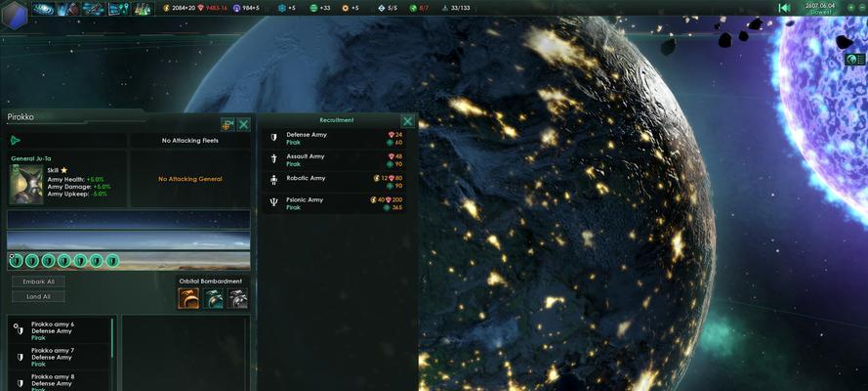Image resolution: width=868 pixels, height=391 pixels.
Task: Open the galaxy map view icon
Action: coord(43,8)
